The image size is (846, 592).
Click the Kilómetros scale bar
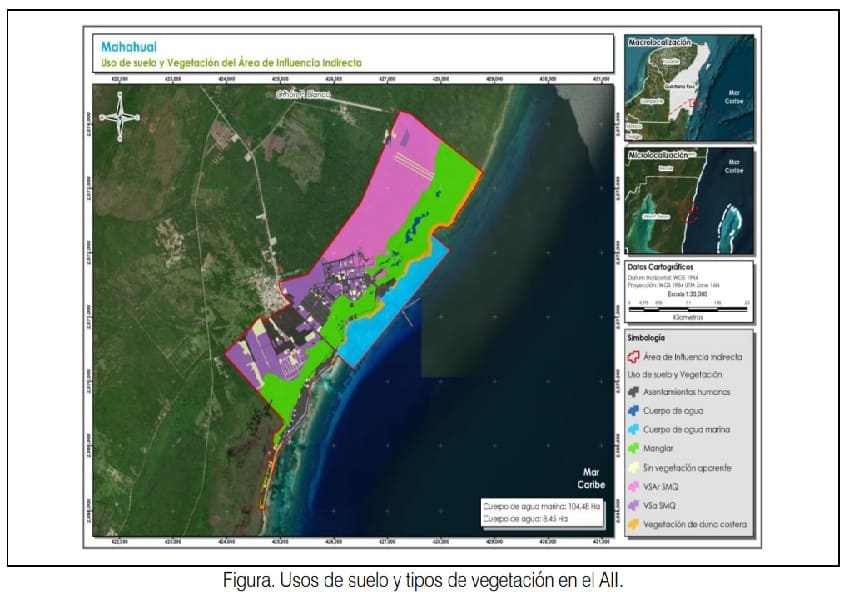pyautogui.click(x=688, y=309)
